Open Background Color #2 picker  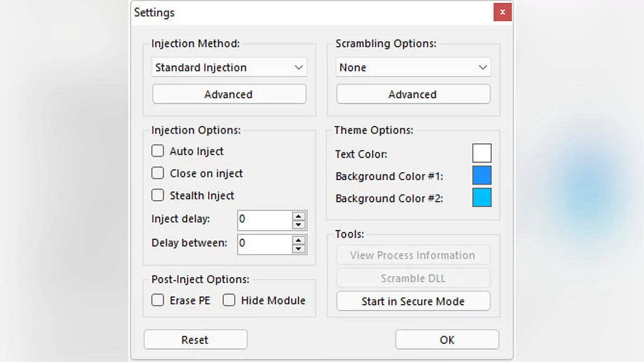pyautogui.click(x=481, y=197)
